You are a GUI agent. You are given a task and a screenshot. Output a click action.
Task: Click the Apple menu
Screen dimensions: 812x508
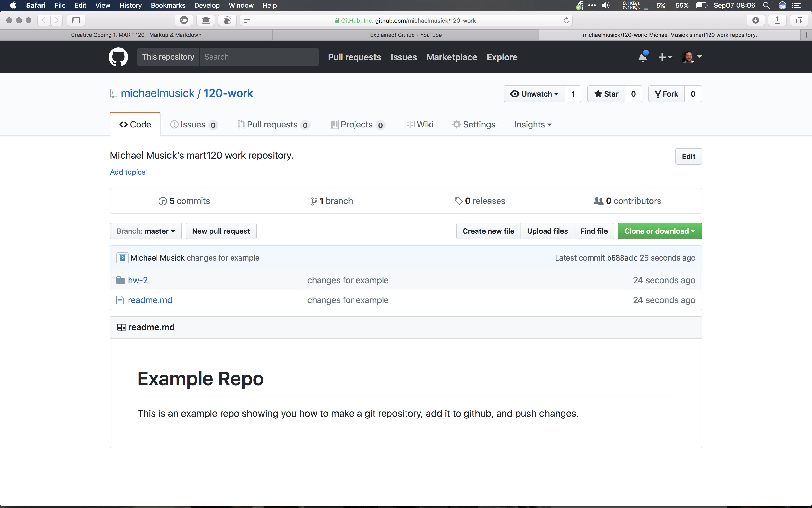[x=13, y=5]
